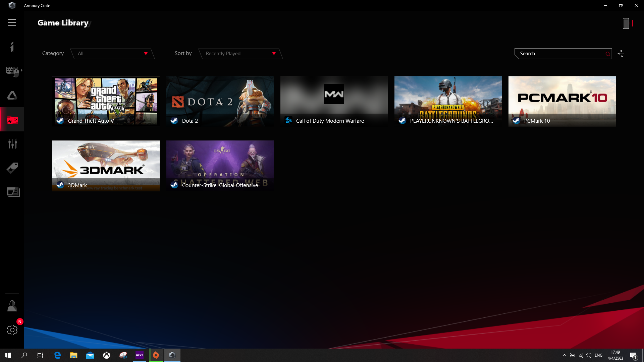Click the ENG language indicator
This screenshot has height=362, width=644.
599,355
